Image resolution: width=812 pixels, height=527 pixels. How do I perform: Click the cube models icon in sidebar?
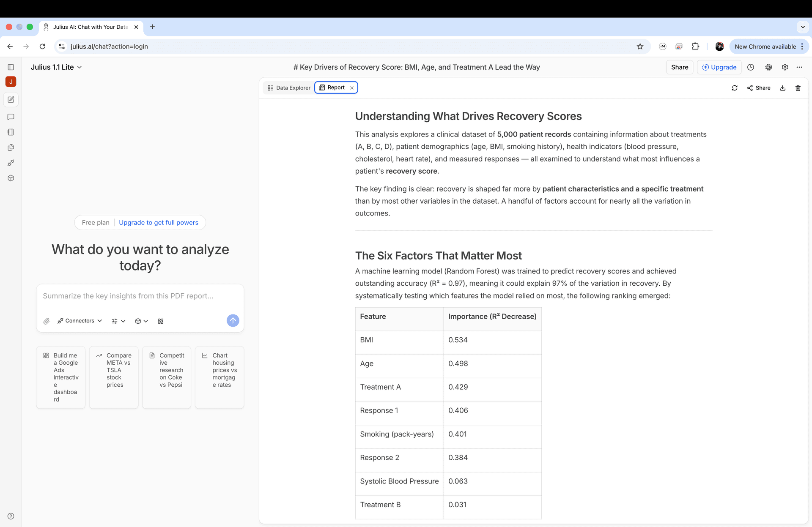coord(11,178)
